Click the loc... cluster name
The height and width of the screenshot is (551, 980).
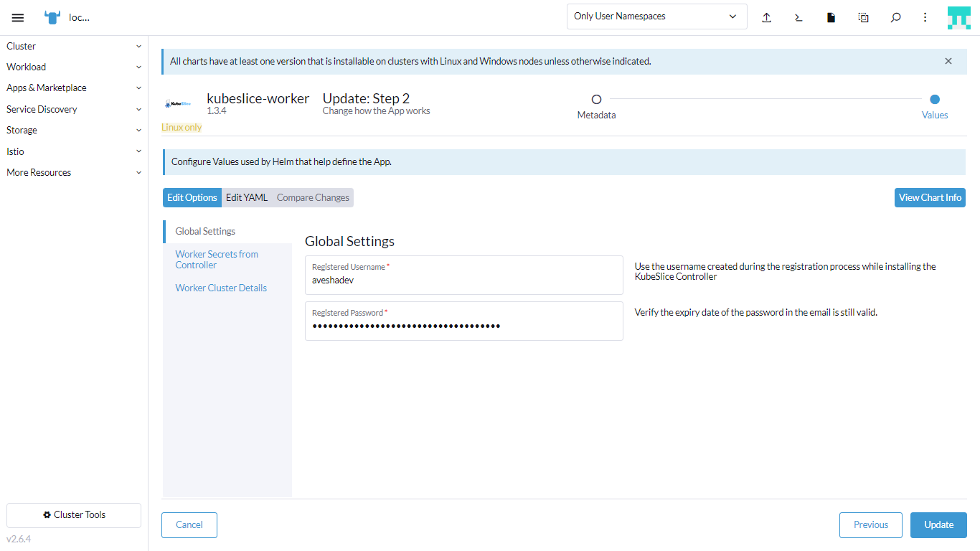(80, 17)
